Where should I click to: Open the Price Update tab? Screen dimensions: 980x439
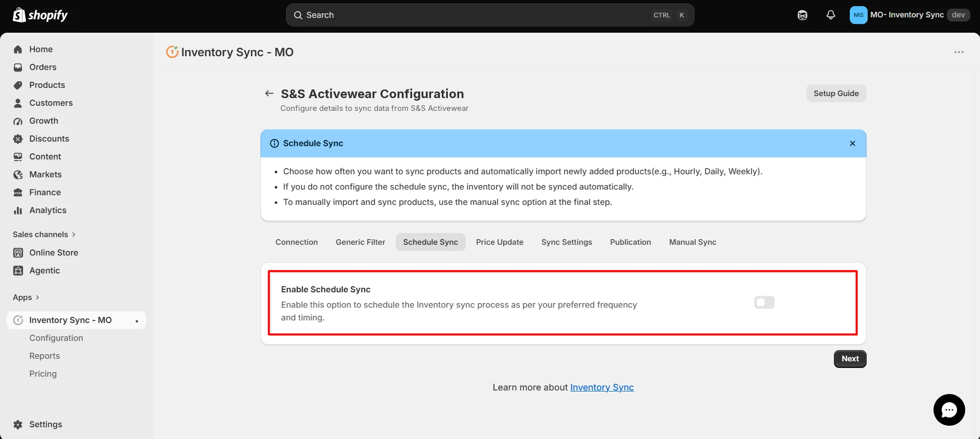pos(499,242)
